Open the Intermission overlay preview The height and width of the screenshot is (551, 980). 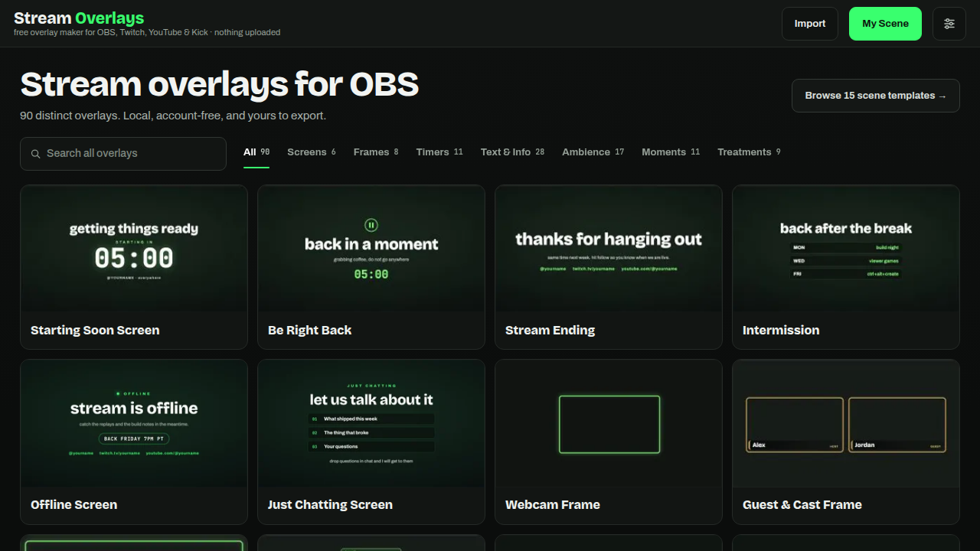[x=846, y=248]
